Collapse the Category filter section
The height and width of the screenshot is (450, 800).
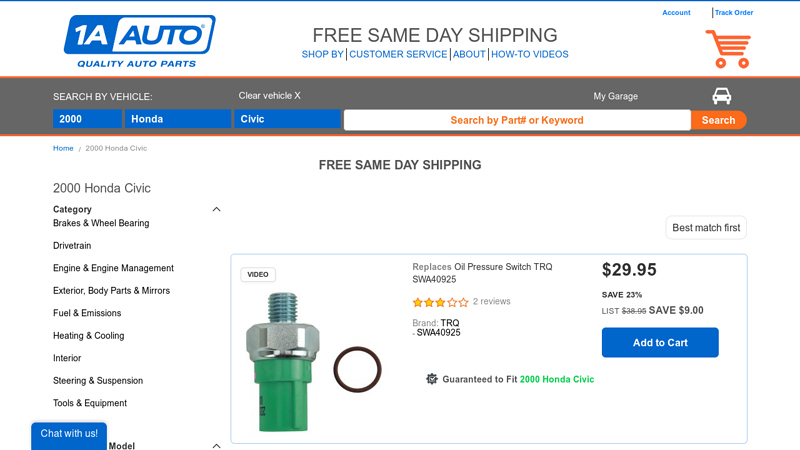click(216, 210)
